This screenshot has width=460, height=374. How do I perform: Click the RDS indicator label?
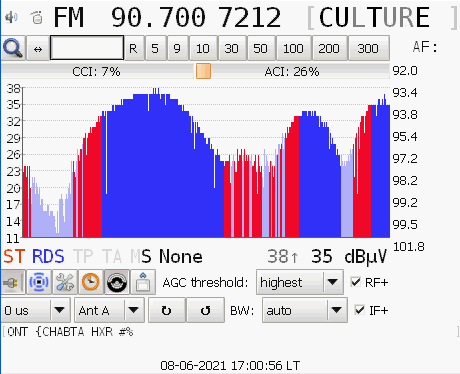[x=48, y=257]
